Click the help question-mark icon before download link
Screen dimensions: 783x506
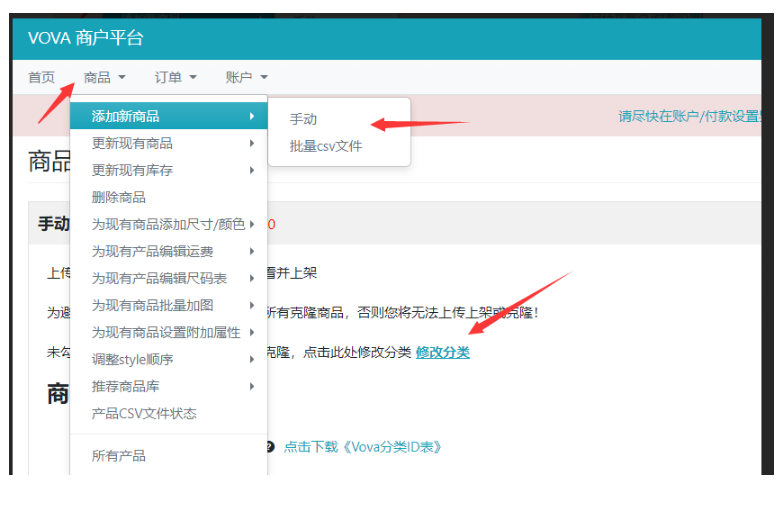270,447
